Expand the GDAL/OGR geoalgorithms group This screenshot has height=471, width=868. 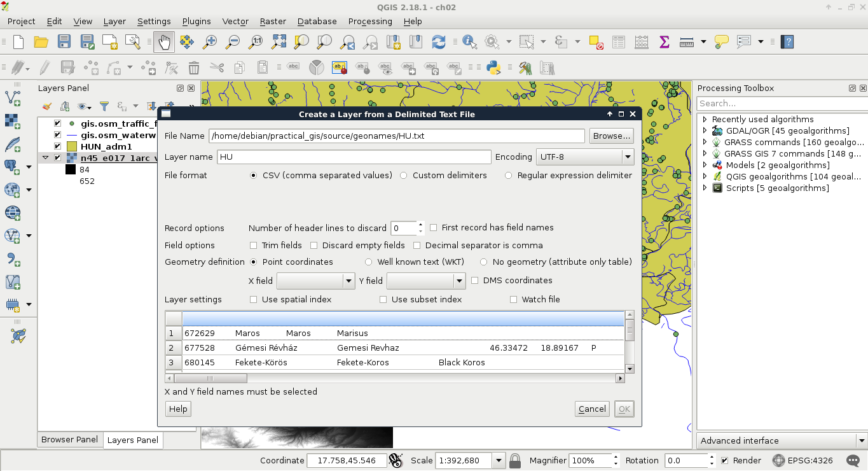coord(705,131)
